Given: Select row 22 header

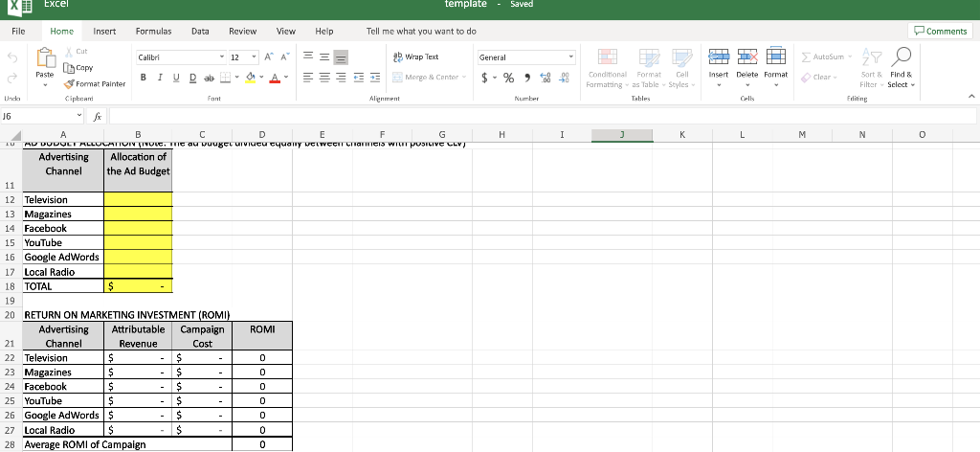Looking at the screenshot, I should point(10,357).
